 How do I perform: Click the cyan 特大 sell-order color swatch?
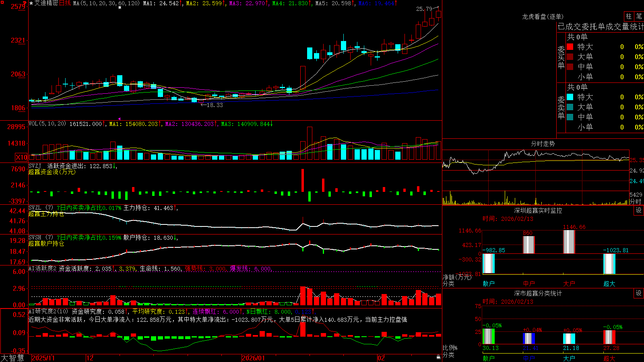(570, 97)
